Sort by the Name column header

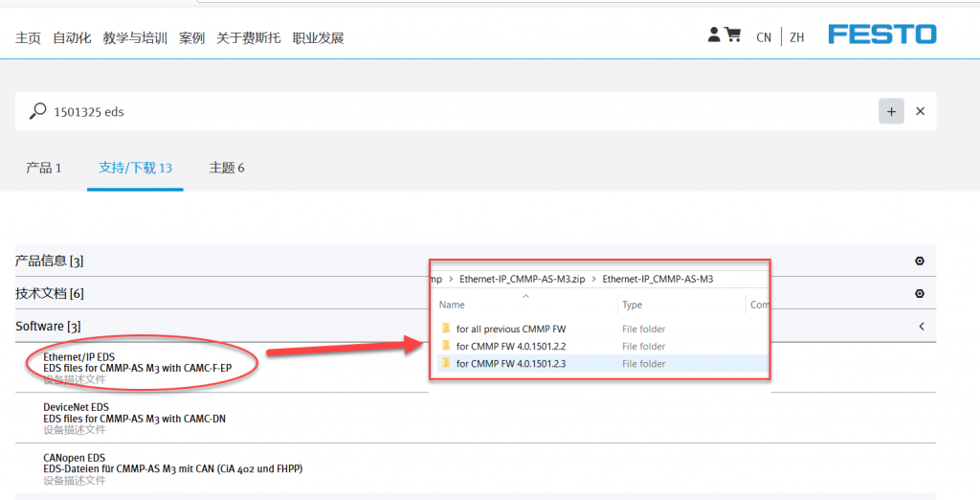pos(452,305)
